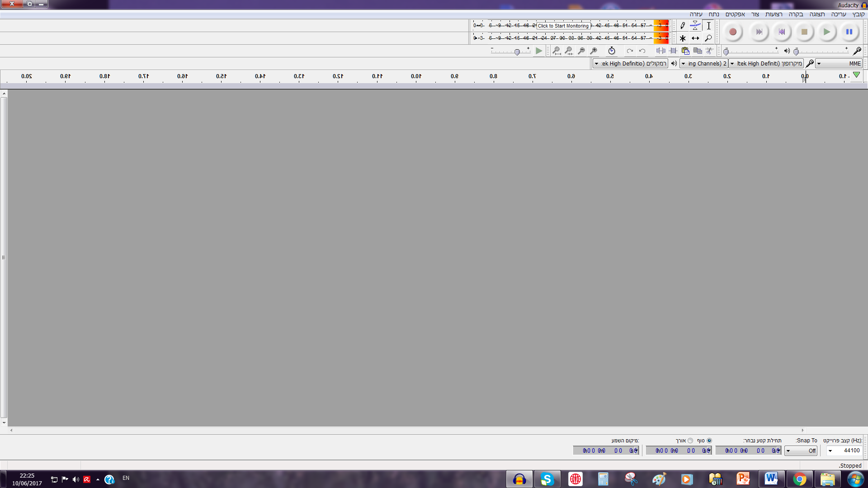Open the קובץ (File) menu
Screen dimensions: 868x488
pos(859,14)
